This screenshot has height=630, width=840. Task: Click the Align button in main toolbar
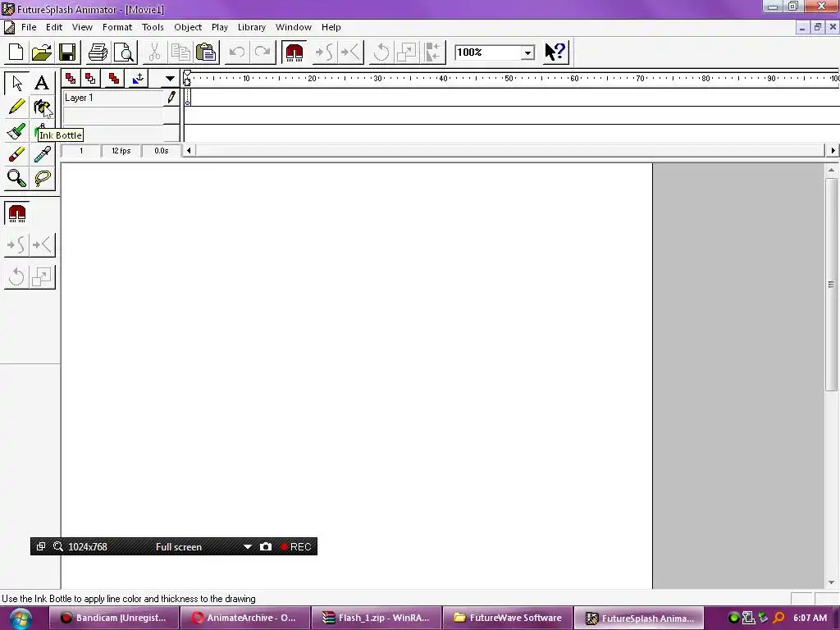coord(432,52)
